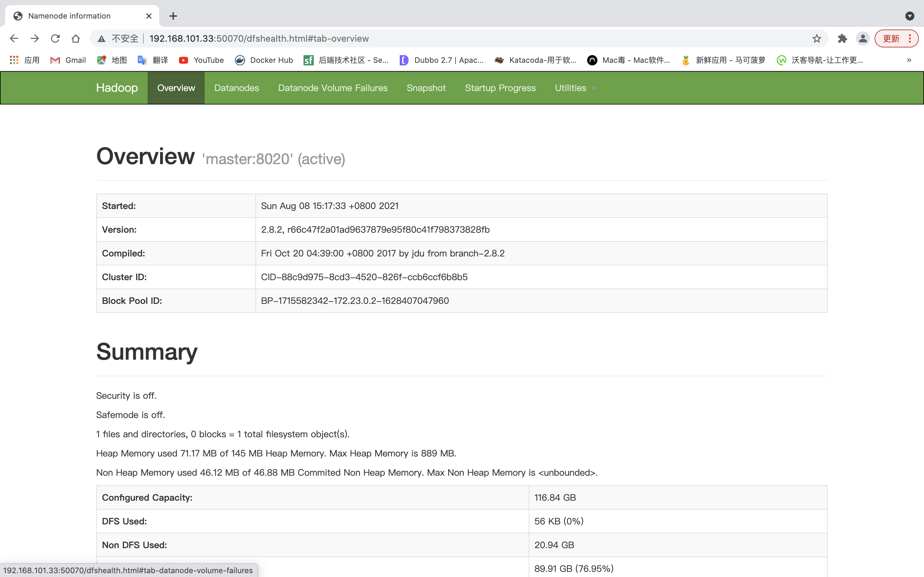Go to browser home page icon
The height and width of the screenshot is (577, 924).
click(x=76, y=38)
